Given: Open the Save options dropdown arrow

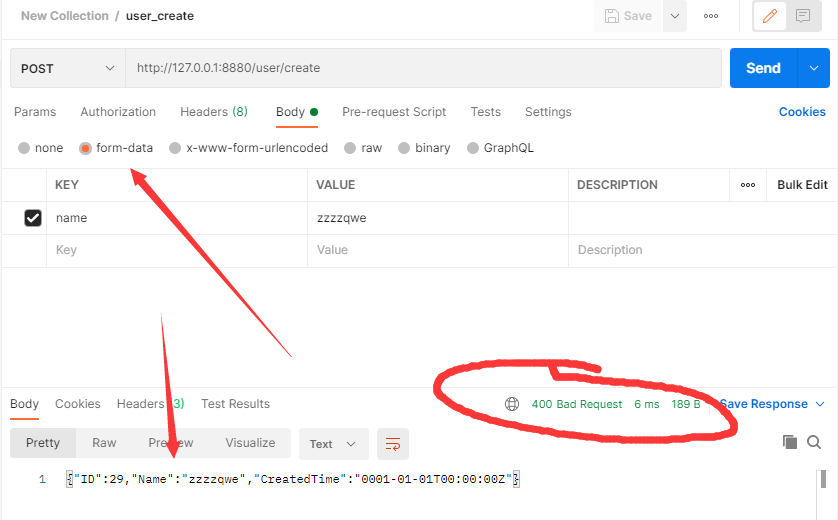Looking at the screenshot, I should click(675, 16).
